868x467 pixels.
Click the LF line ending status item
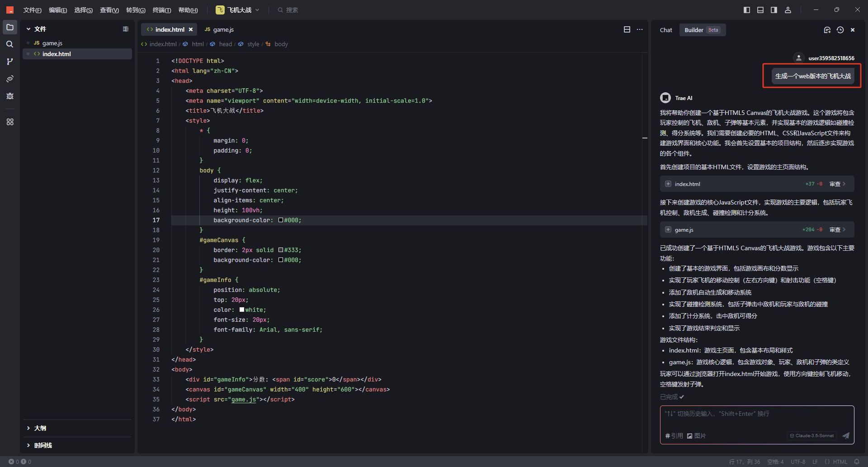tap(815, 462)
